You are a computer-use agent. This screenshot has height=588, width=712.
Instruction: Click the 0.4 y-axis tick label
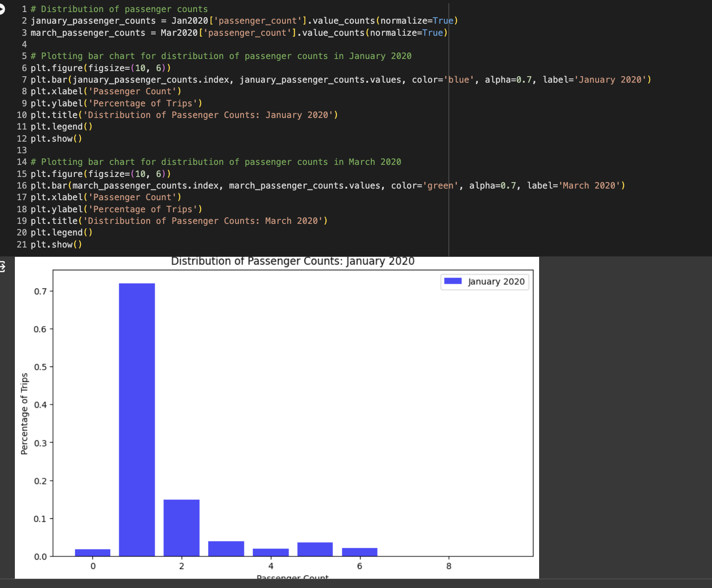40,405
